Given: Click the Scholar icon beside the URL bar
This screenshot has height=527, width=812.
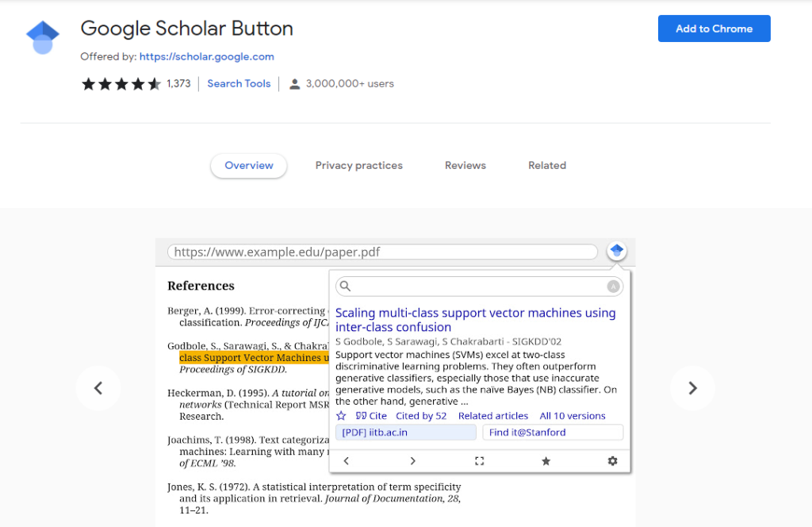Looking at the screenshot, I should (x=617, y=252).
